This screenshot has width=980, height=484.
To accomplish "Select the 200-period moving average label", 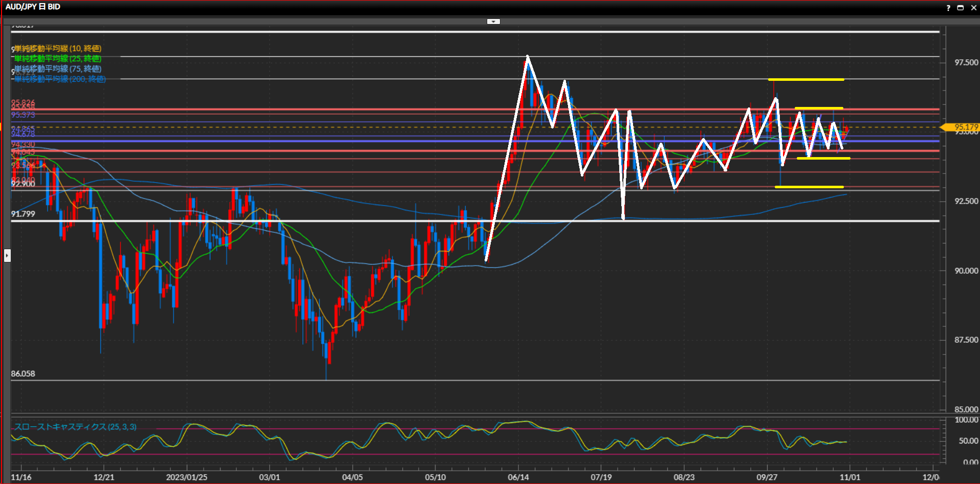I will coord(60,79).
